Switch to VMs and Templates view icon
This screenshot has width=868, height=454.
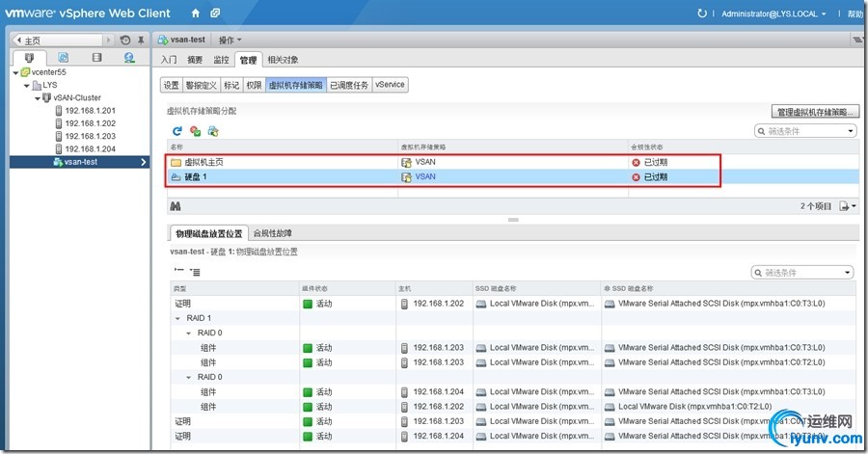pos(63,58)
